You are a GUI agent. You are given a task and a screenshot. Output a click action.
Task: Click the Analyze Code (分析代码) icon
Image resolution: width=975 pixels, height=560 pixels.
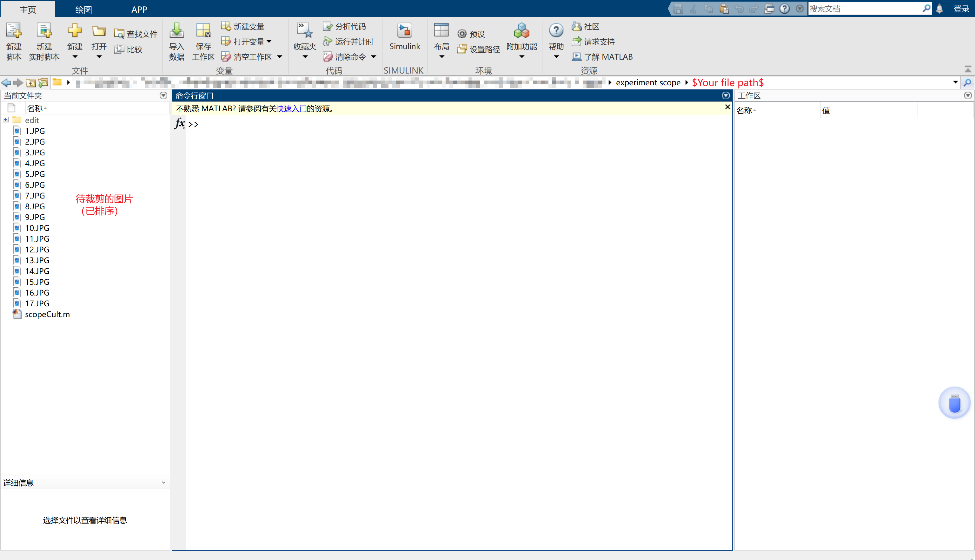[327, 26]
